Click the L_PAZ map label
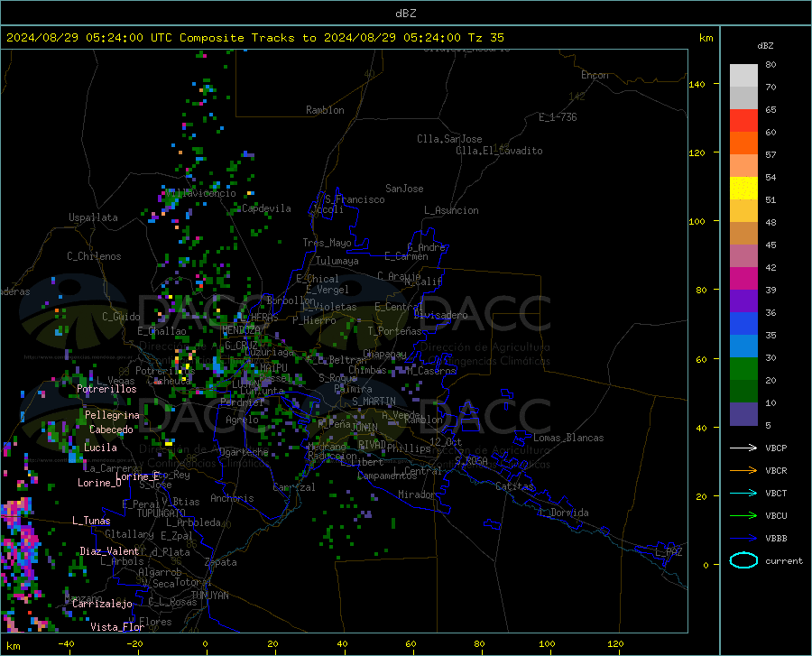 669,552
